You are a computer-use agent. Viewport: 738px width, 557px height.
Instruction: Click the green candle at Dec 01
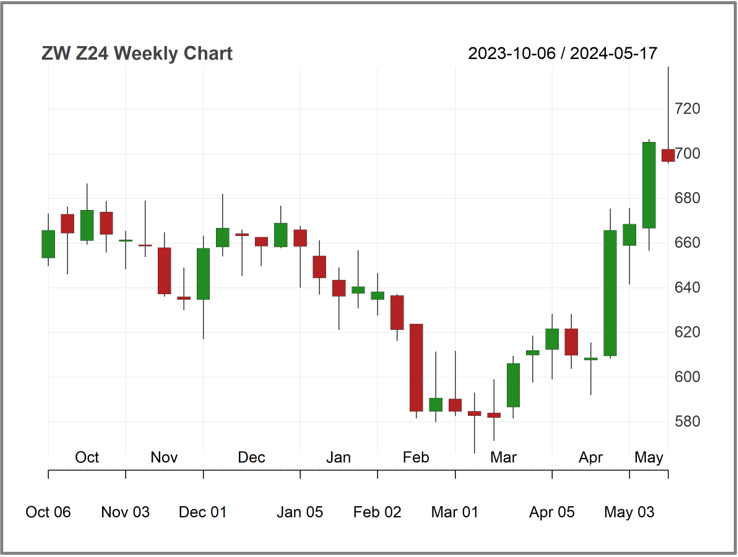(203, 274)
